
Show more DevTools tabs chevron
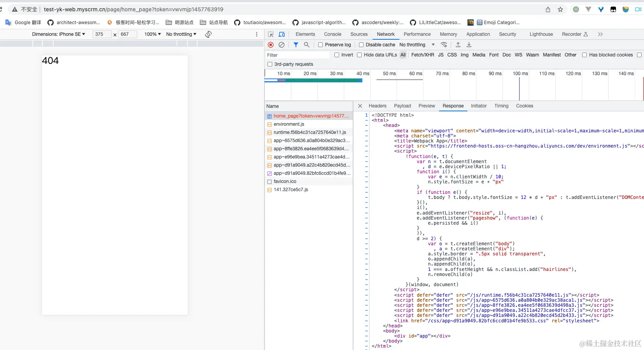click(600, 34)
